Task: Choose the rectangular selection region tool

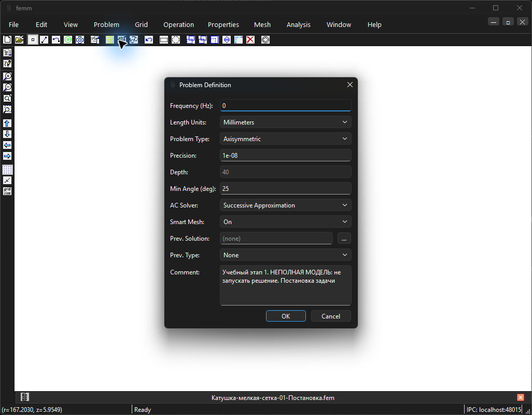Action: [x=164, y=40]
